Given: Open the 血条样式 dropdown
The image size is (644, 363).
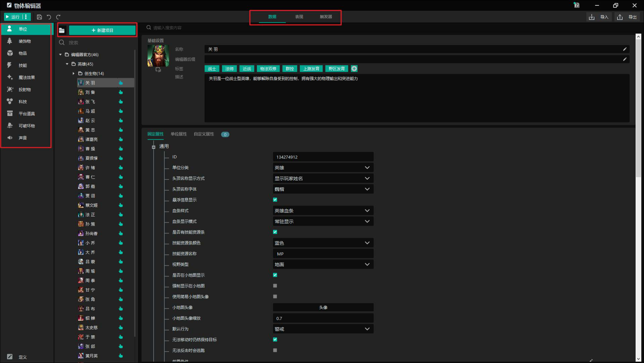Looking at the screenshot, I should tap(323, 211).
